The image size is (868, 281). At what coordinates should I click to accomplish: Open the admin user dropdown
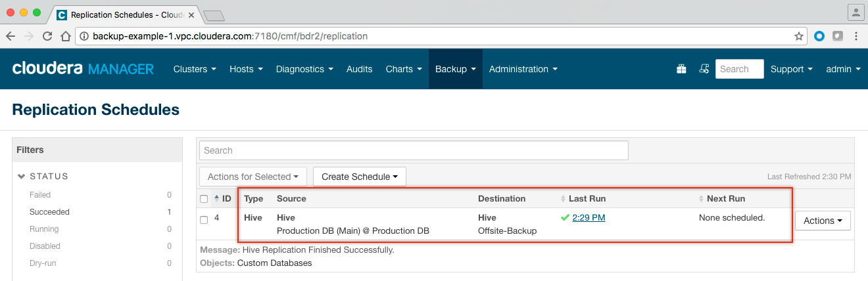pos(844,69)
